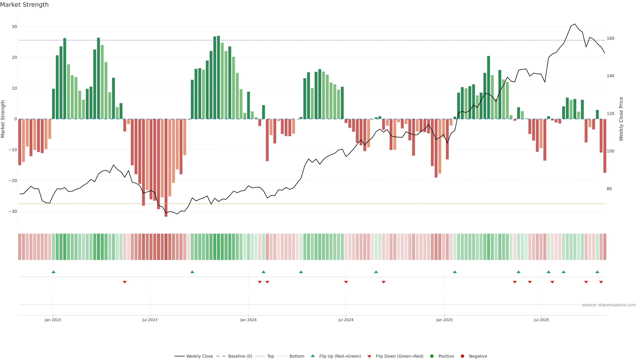
Task: Click the dark red Negative legend circle
Action: (x=462, y=356)
